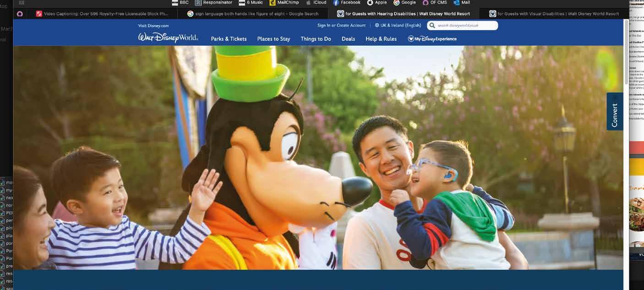Open the OF CMS bookmark
The width and height of the screenshot is (644, 290).
click(x=435, y=3)
